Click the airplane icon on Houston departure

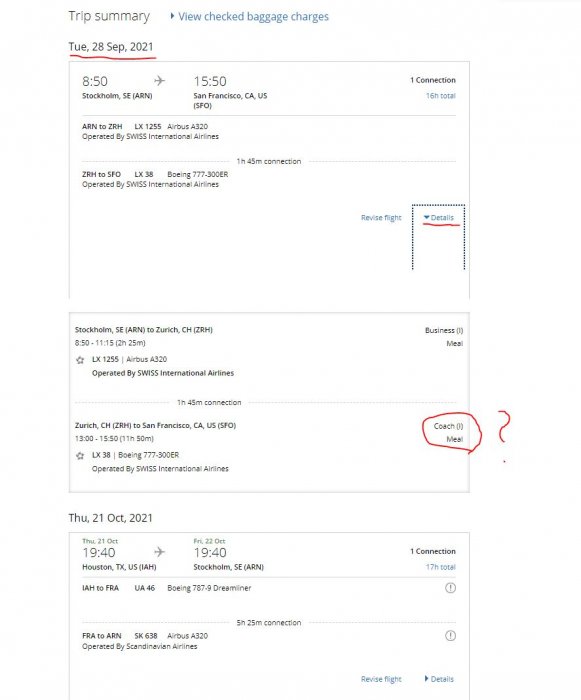(x=159, y=552)
